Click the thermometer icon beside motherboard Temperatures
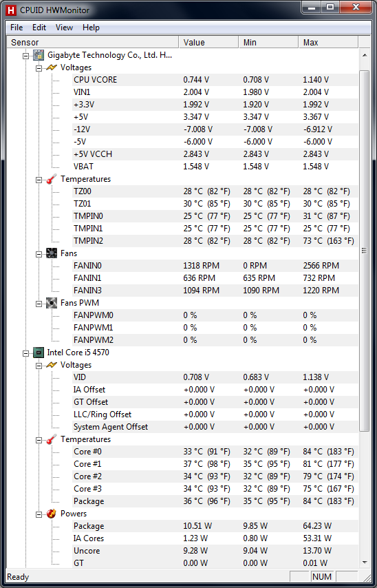Image resolution: width=377 pixels, height=588 pixels. point(52,179)
